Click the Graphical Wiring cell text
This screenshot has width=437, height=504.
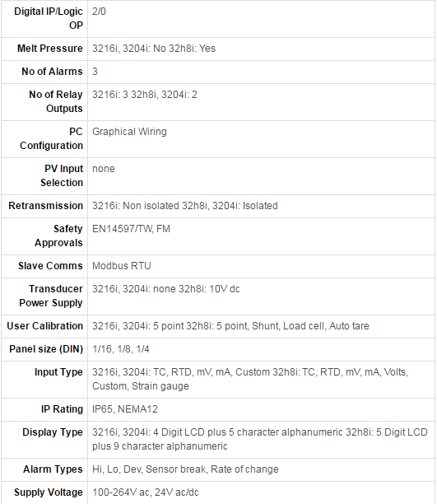(129, 132)
